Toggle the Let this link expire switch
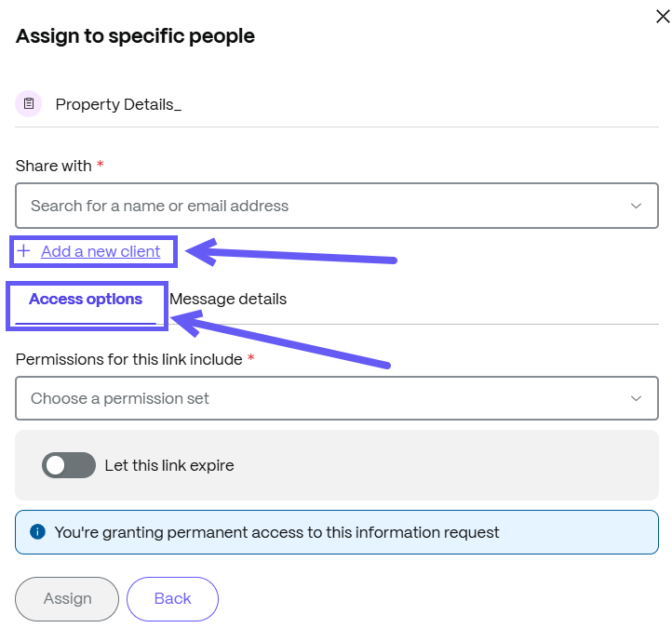The image size is (672, 628). pos(69,465)
